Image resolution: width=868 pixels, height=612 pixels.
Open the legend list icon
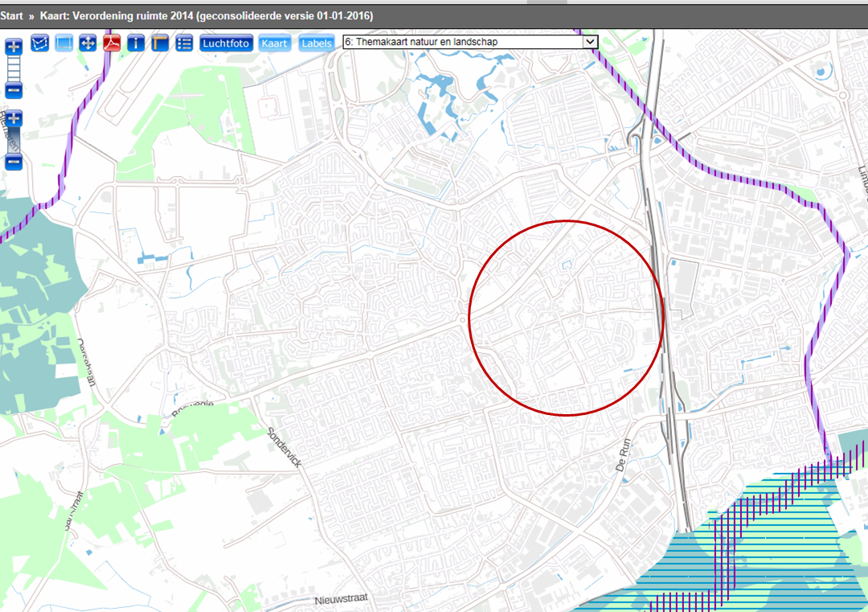pyautogui.click(x=184, y=43)
